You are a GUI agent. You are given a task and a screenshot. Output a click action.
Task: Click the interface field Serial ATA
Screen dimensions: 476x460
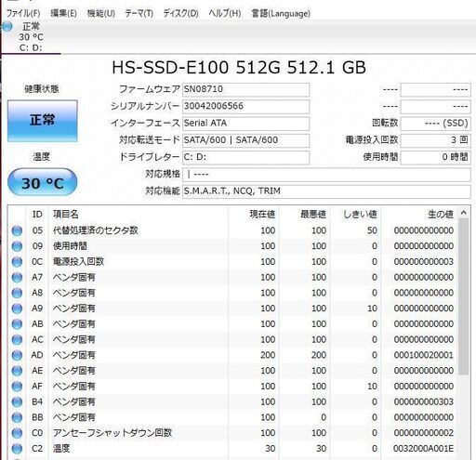click(245, 124)
